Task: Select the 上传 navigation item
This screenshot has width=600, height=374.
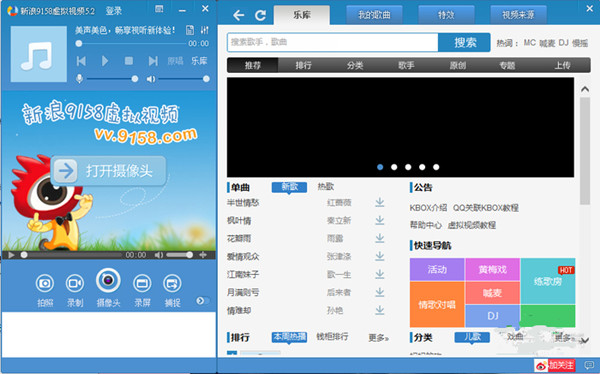Action: 562,65
